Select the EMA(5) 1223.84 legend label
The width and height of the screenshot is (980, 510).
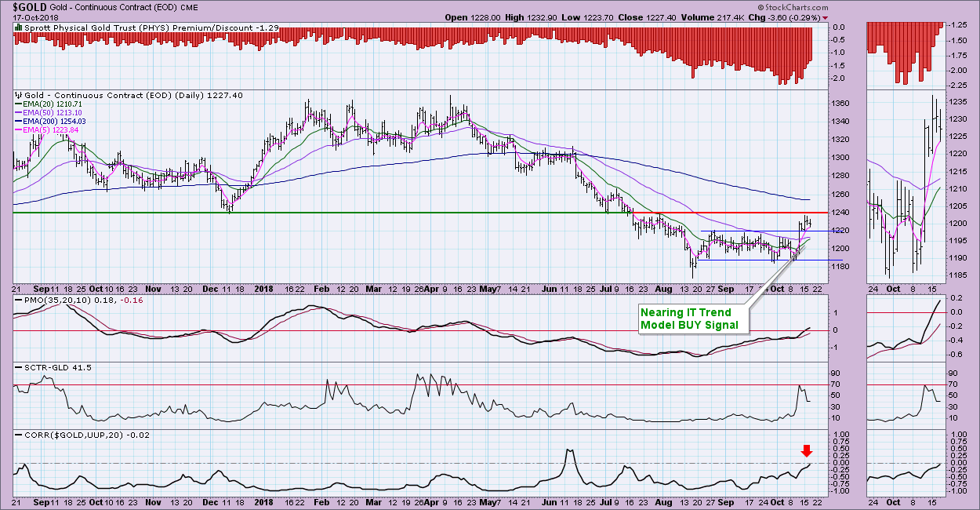pyautogui.click(x=49, y=129)
